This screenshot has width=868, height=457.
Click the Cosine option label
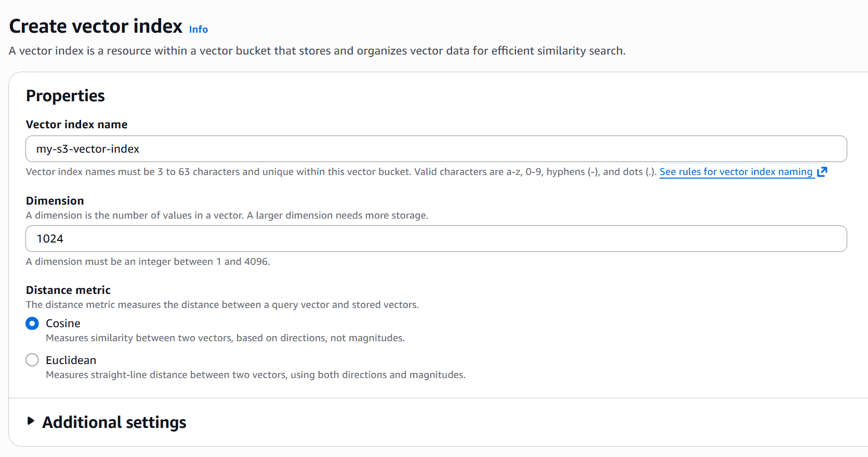coord(63,324)
